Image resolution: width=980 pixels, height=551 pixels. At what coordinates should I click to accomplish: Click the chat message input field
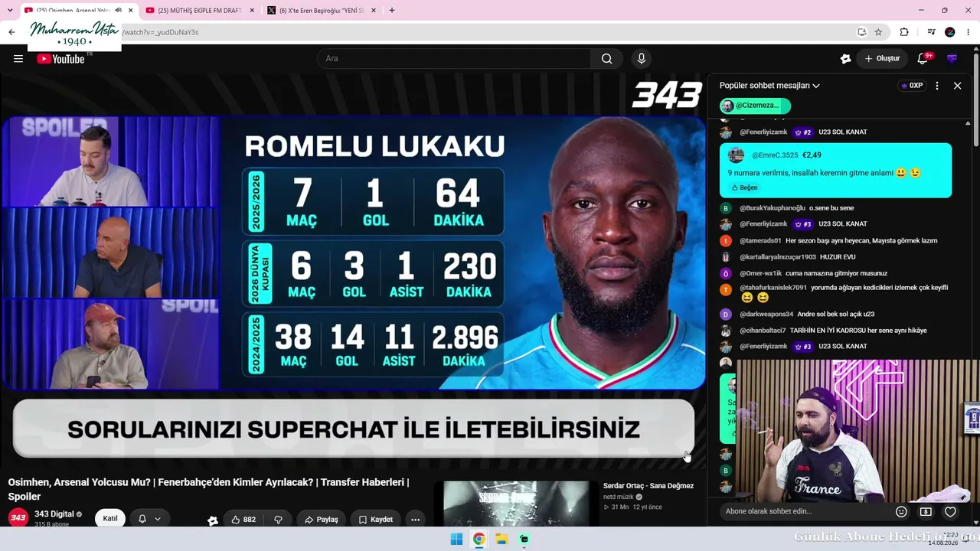(x=805, y=512)
